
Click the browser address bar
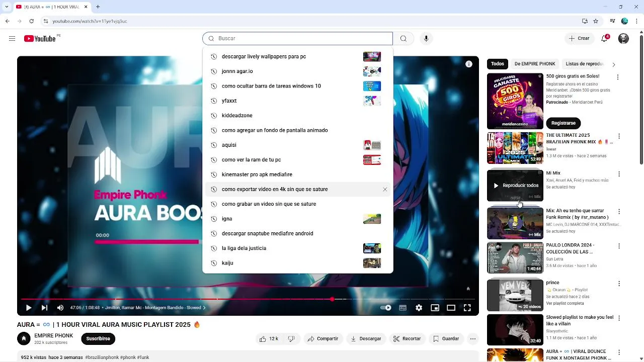coord(312,21)
